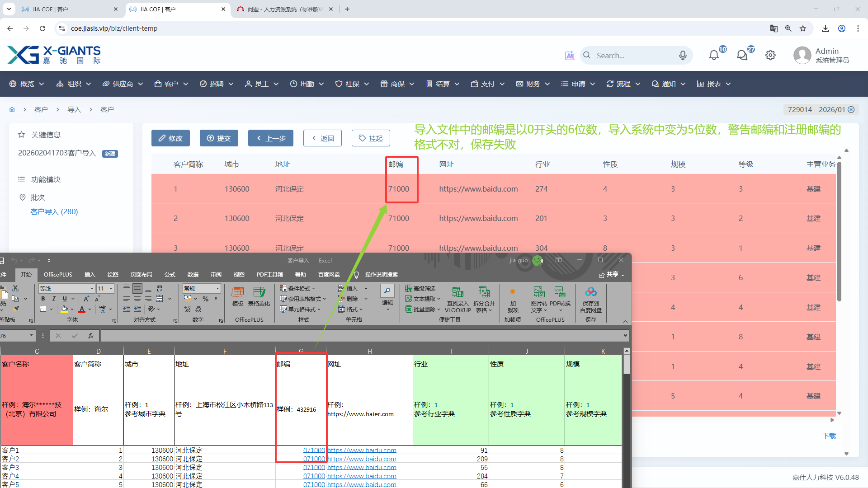Toggle underline formatting in Excel ribbon
The height and width of the screenshot is (488, 868).
click(x=65, y=299)
